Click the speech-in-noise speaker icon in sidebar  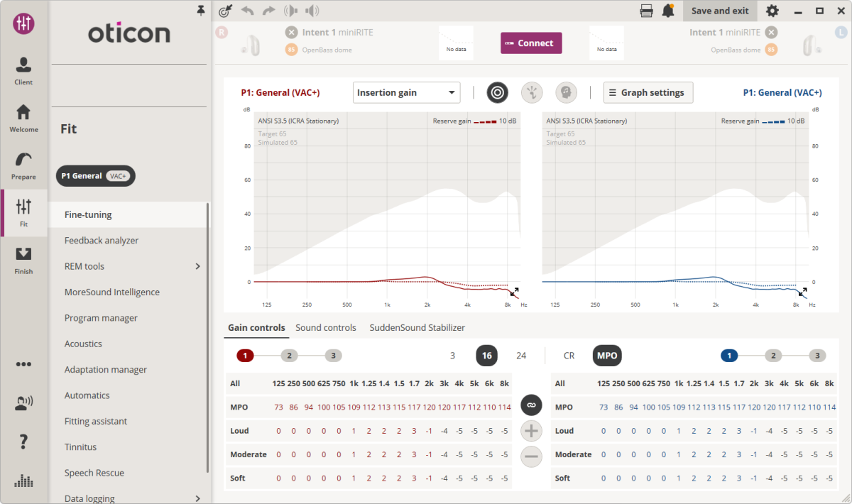tap(23, 402)
